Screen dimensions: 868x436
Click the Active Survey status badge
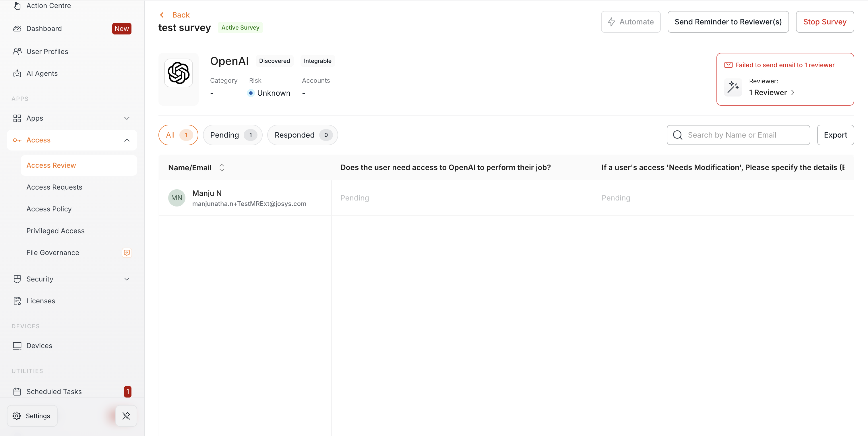(240, 28)
